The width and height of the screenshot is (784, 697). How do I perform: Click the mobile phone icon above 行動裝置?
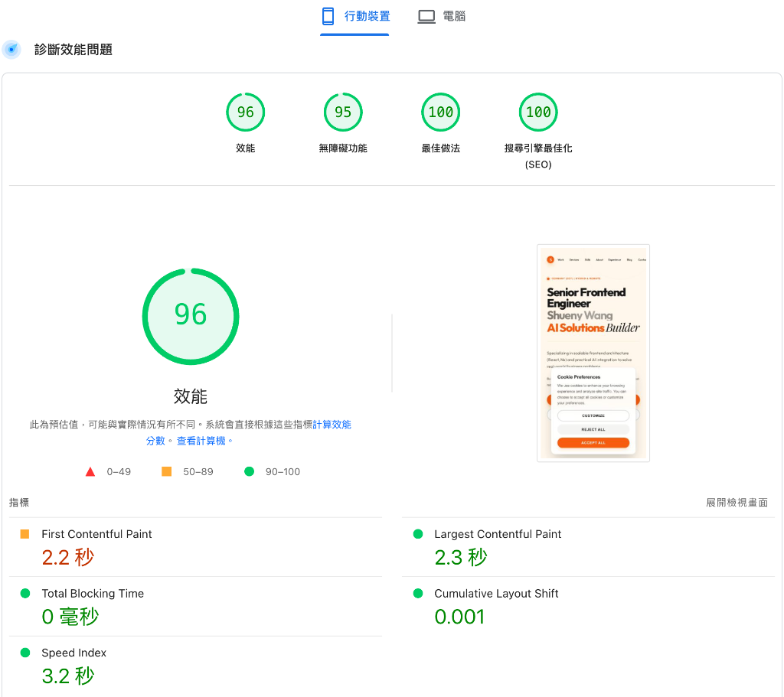point(329,15)
